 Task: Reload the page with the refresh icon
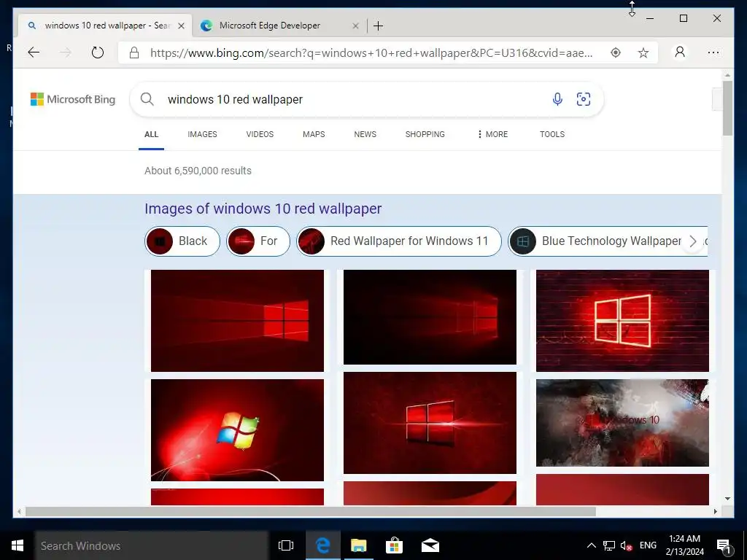click(98, 52)
